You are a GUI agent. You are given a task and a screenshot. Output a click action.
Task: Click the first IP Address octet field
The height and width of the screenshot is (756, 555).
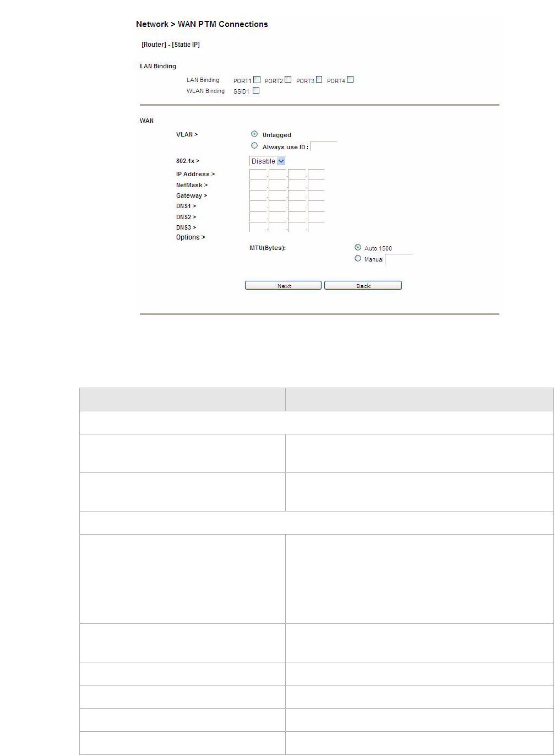tap(258, 174)
